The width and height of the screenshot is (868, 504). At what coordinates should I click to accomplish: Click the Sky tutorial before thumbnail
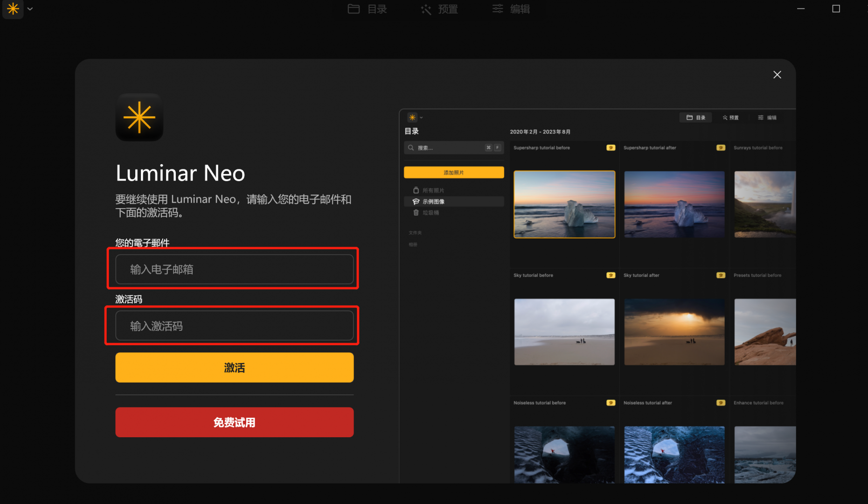click(x=564, y=332)
